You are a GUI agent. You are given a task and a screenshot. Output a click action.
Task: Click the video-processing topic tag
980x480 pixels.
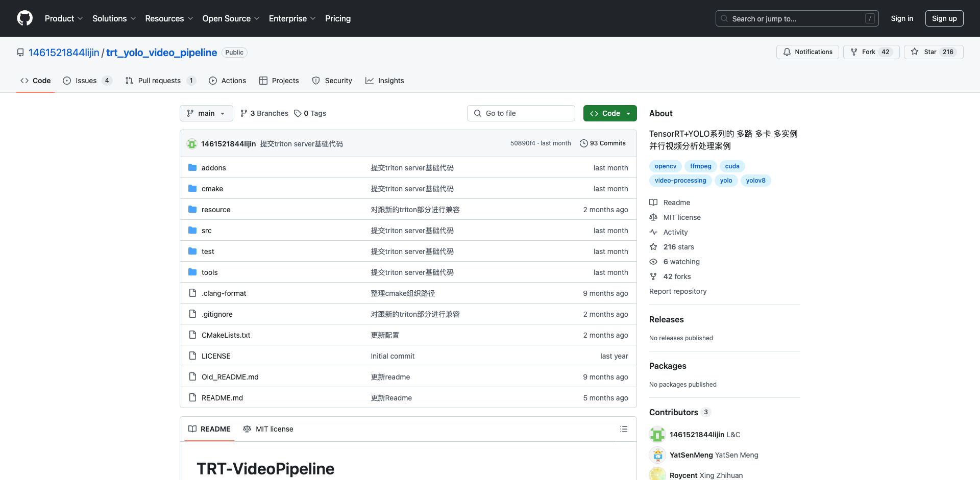tap(680, 181)
